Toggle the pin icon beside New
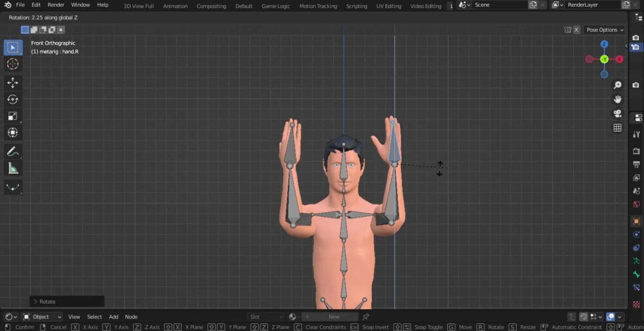 coord(366,317)
